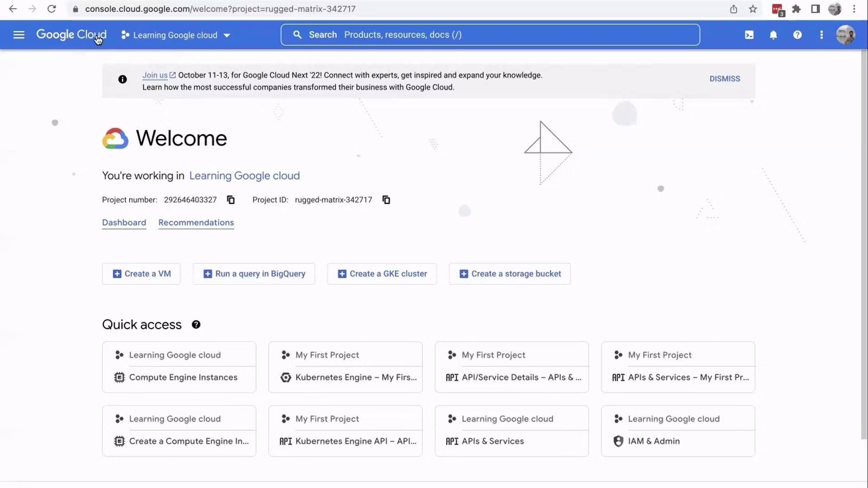Open the help icon in the top bar
The height and width of the screenshot is (488, 868).
pos(797,35)
